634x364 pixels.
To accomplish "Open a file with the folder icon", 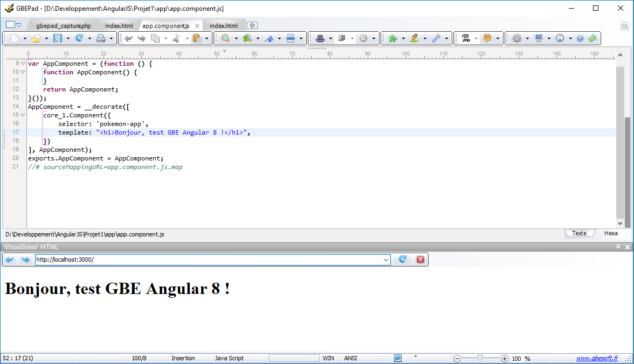I will coord(36,38).
